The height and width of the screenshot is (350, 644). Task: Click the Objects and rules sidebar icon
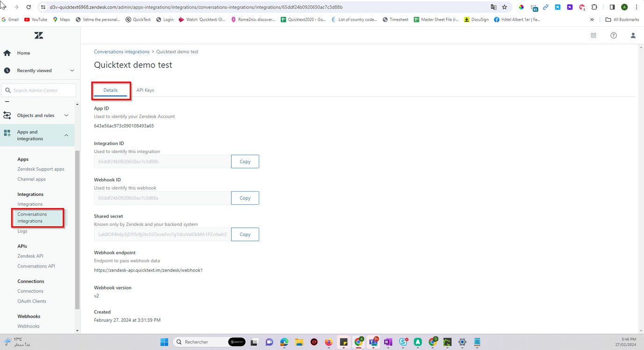point(7,115)
